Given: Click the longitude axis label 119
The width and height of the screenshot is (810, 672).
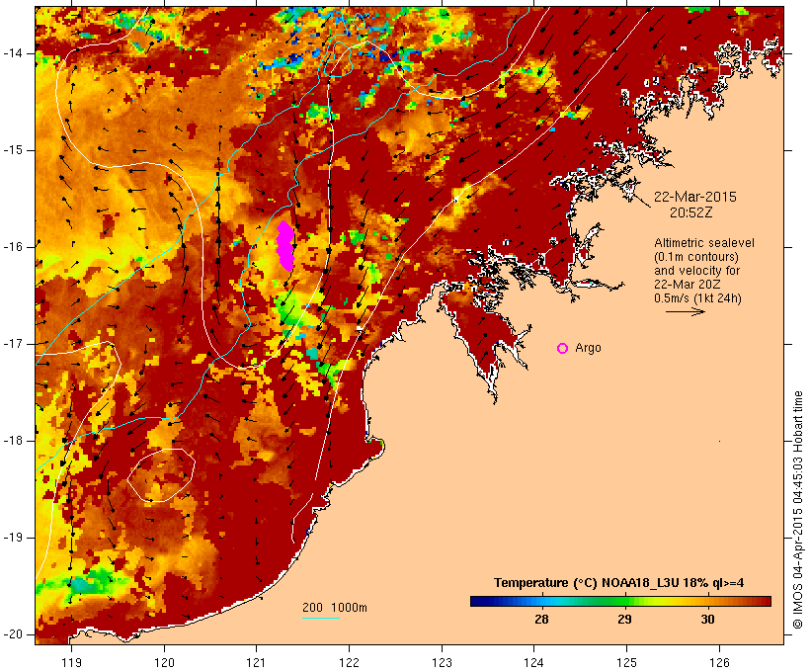Looking at the screenshot, I should pos(71,662).
